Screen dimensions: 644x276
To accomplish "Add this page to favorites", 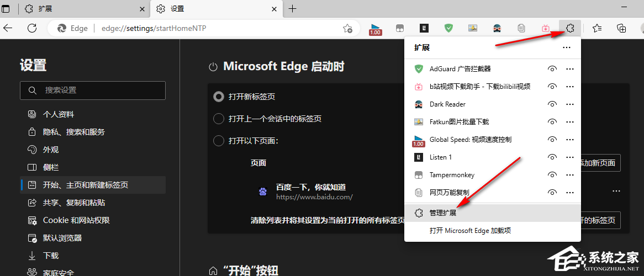I will [x=347, y=28].
